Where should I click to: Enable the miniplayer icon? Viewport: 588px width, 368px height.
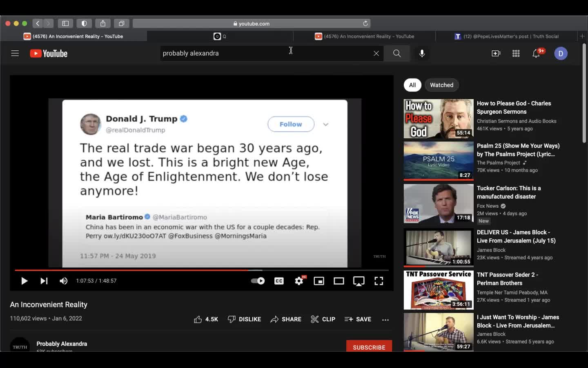[319, 281]
